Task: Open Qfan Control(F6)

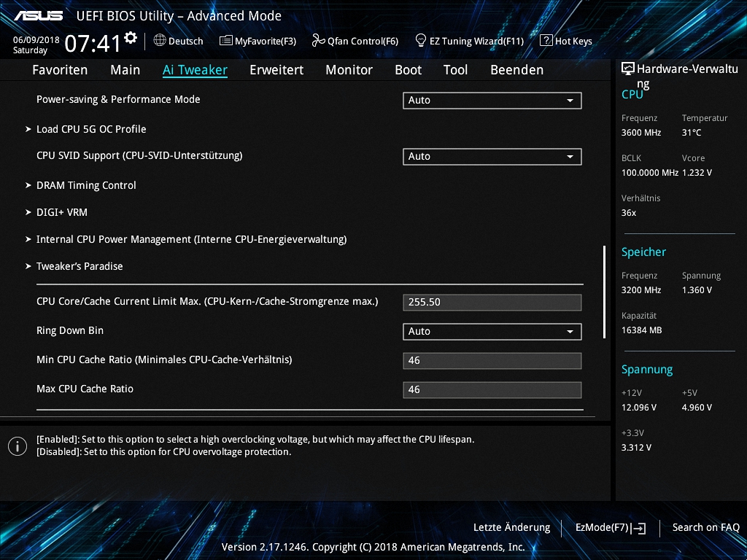Action: click(x=355, y=41)
